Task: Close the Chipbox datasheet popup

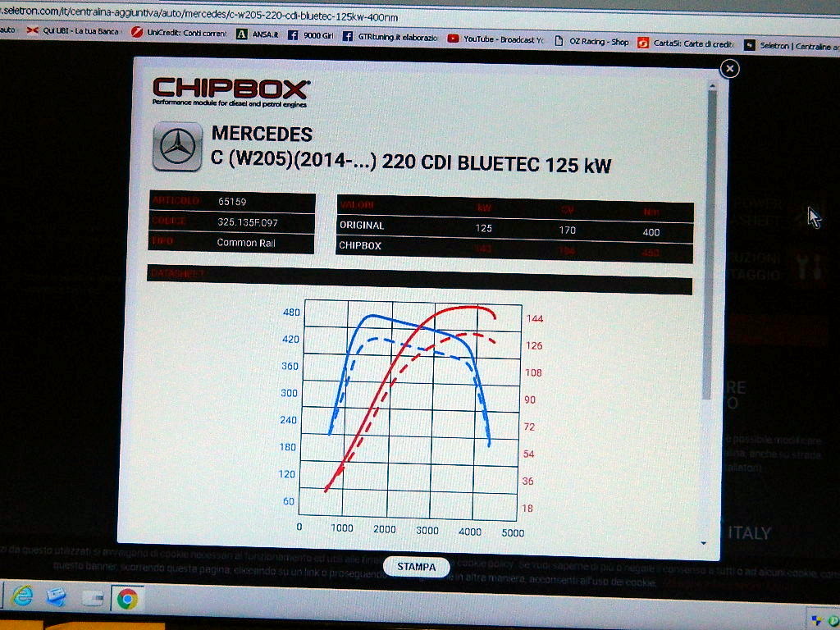Action: click(x=729, y=69)
